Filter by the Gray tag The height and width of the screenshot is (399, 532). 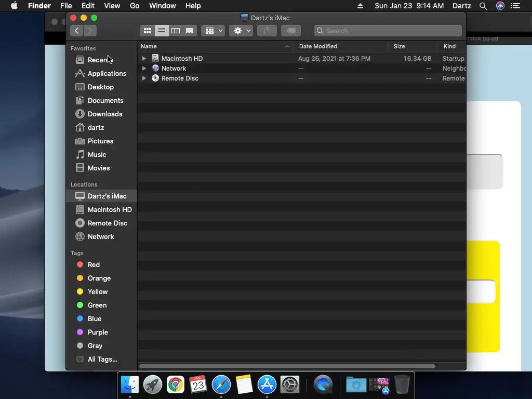[101, 345]
